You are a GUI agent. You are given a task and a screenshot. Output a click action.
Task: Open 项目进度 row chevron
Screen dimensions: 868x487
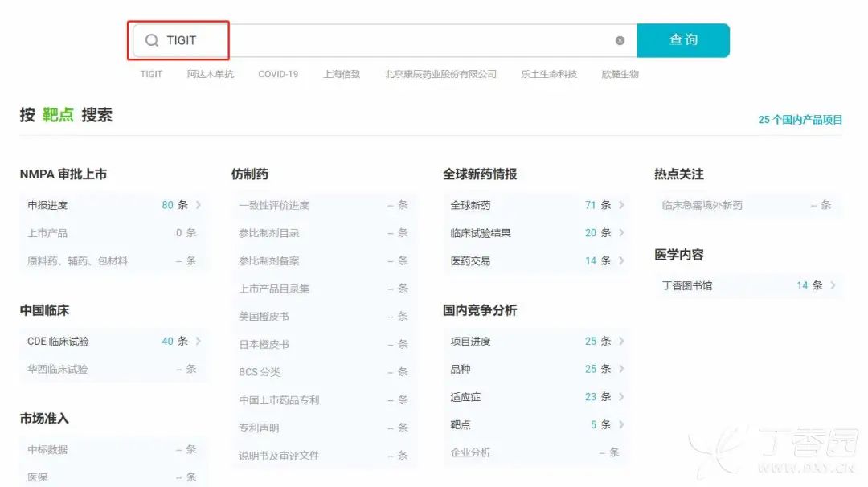pos(621,341)
